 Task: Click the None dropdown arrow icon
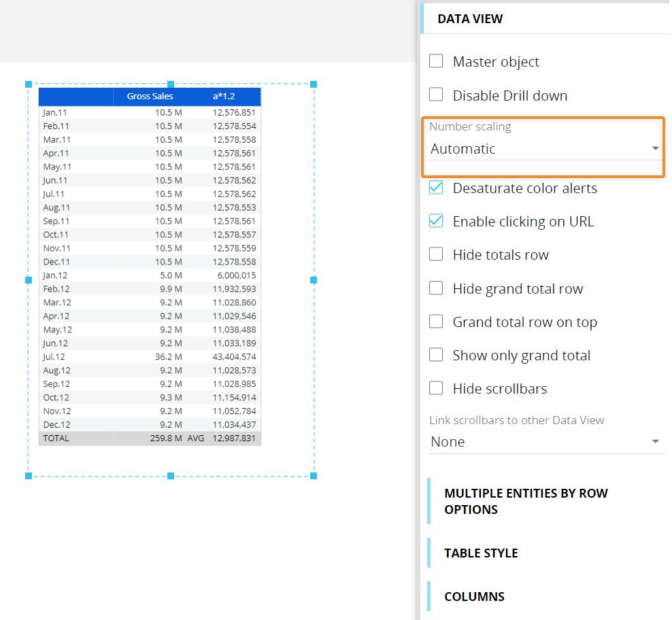(x=655, y=441)
